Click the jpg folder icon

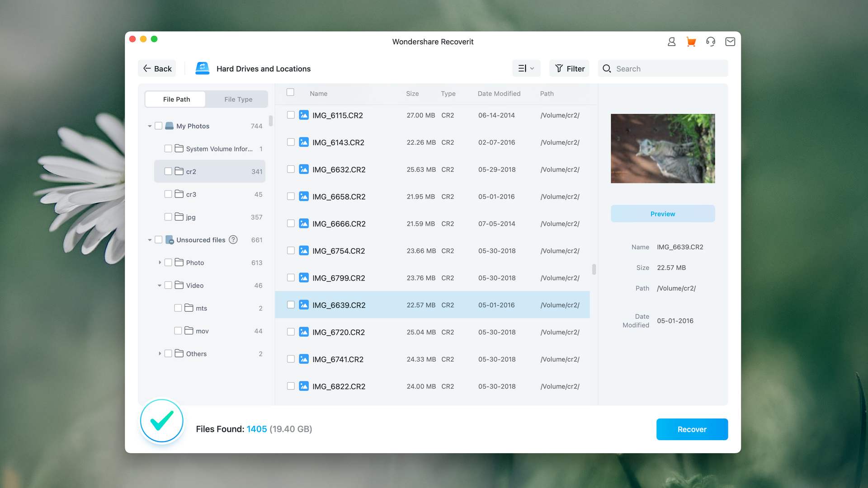pos(179,217)
